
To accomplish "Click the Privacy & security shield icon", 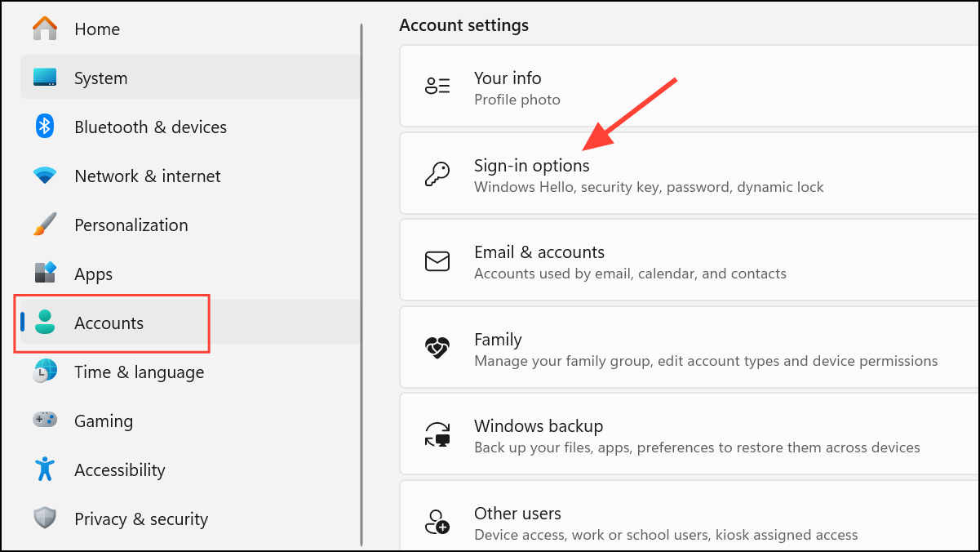I will tap(45, 519).
